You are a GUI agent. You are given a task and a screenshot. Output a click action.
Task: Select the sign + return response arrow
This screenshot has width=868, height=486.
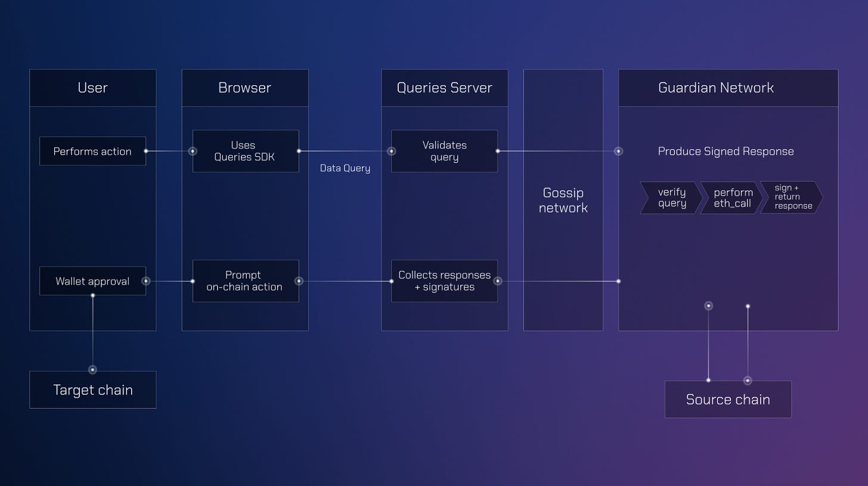click(x=792, y=197)
